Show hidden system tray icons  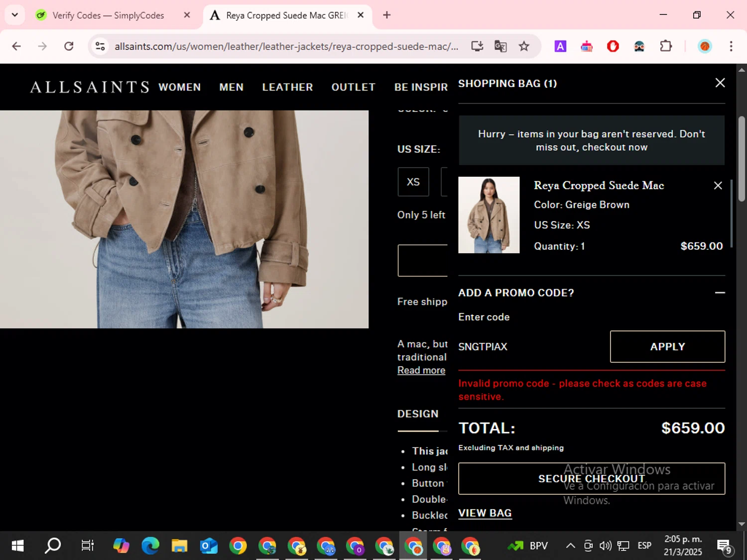[571, 546]
